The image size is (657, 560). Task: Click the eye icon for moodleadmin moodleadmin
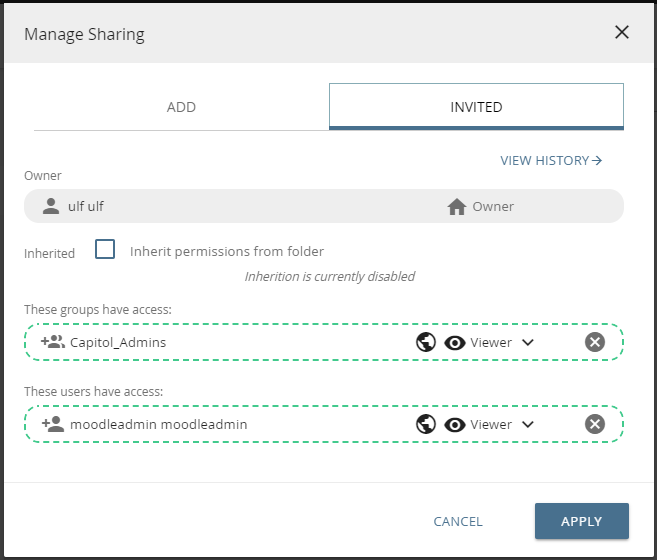coord(455,424)
